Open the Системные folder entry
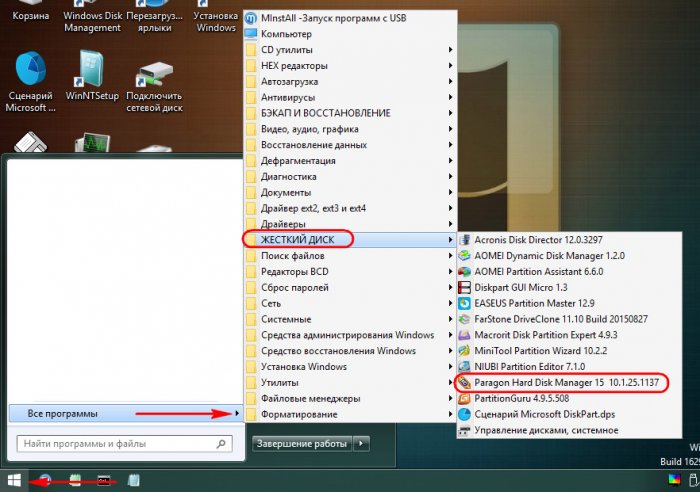The height and width of the screenshot is (492, 700). [x=350, y=319]
